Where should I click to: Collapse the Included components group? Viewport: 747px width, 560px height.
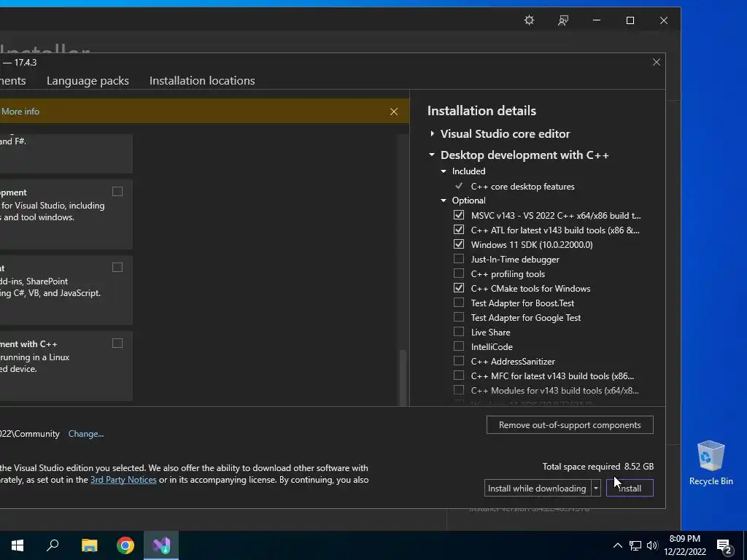point(444,171)
